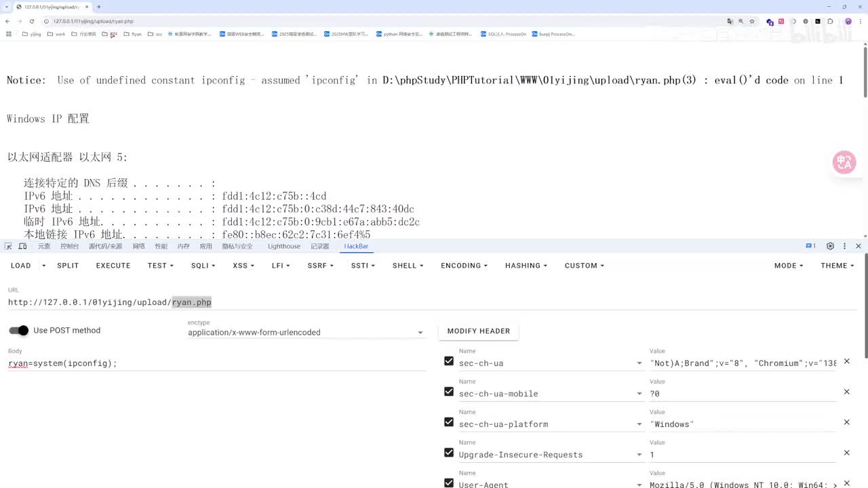
Task: Uncheck the Upgrade-Insecure-Requests header checkbox
Action: tap(449, 453)
